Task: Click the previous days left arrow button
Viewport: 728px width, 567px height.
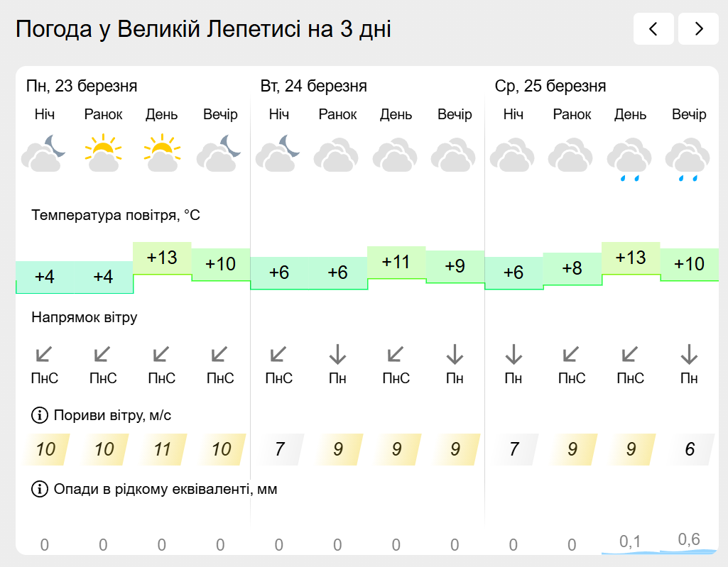Action: pos(653,28)
